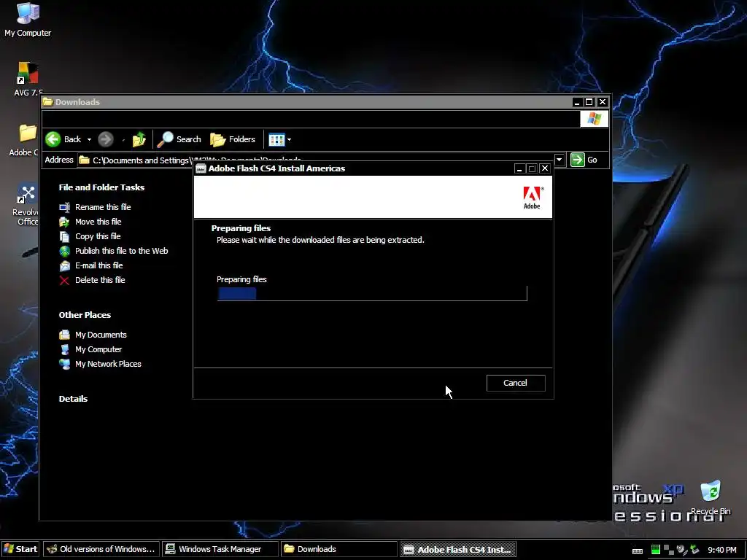Close the Adobe Flash CS4 installer dialog

(x=545, y=168)
